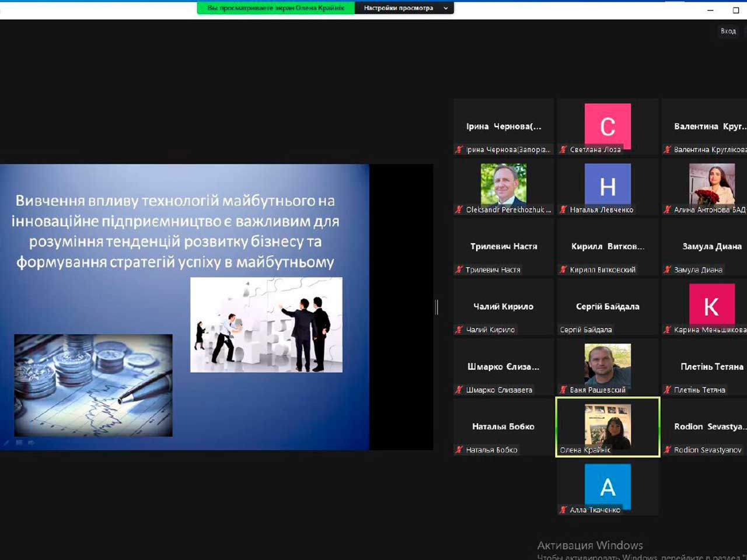This screenshot has height=560, width=747.
Task: Click the Вход button
Action: [728, 31]
